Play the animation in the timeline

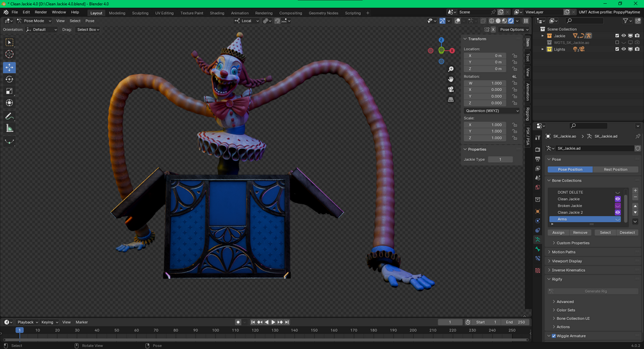[273, 322]
